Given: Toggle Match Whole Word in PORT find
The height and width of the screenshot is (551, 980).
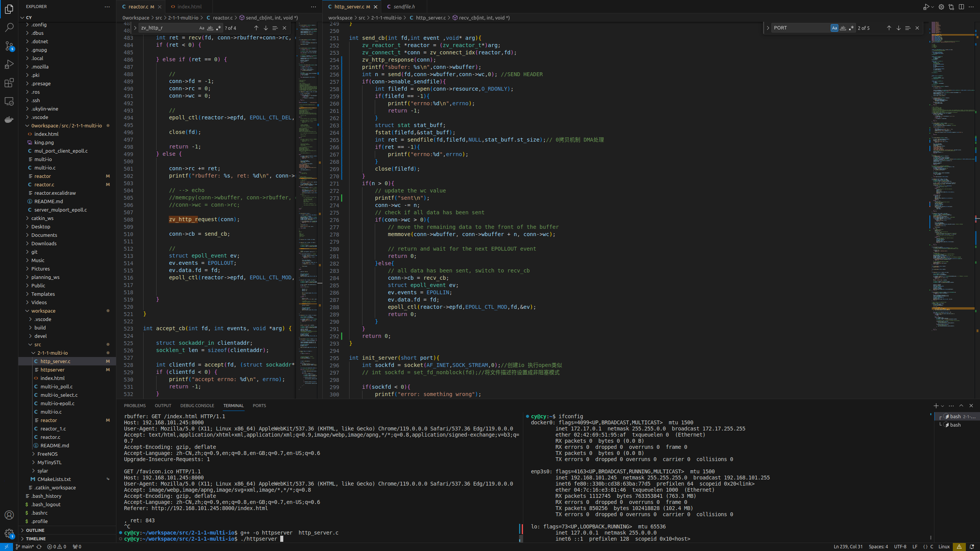Looking at the screenshot, I should (843, 28).
